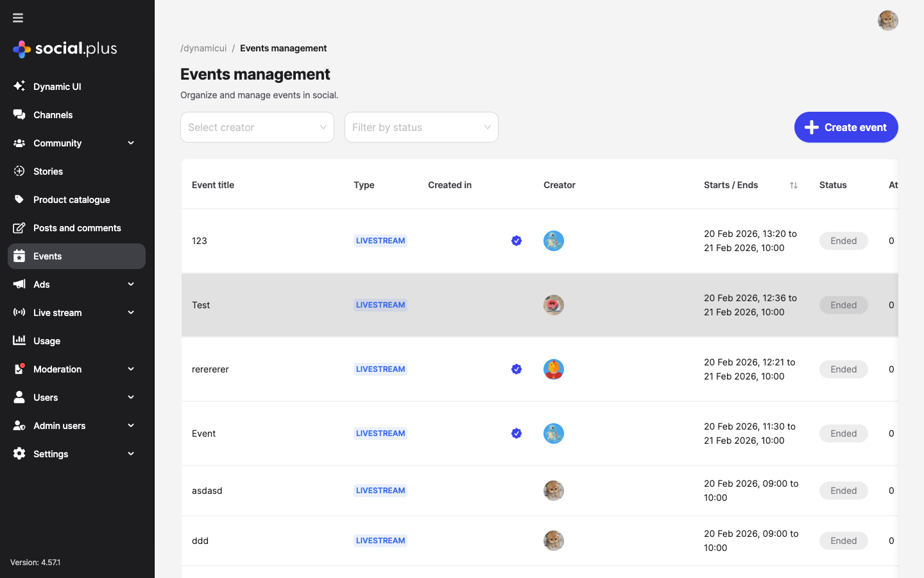The image size is (924, 578).
Task: Click the Create event button
Action: click(x=846, y=127)
